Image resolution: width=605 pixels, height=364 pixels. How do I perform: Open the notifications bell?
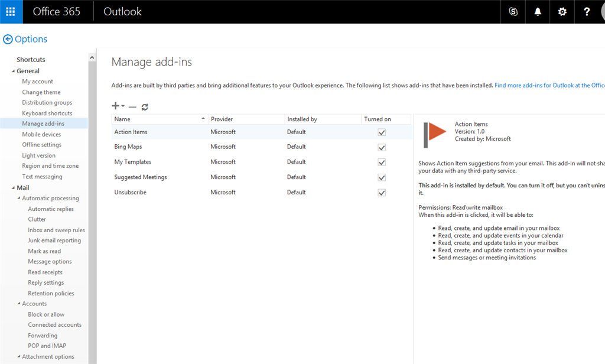[x=538, y=12]
